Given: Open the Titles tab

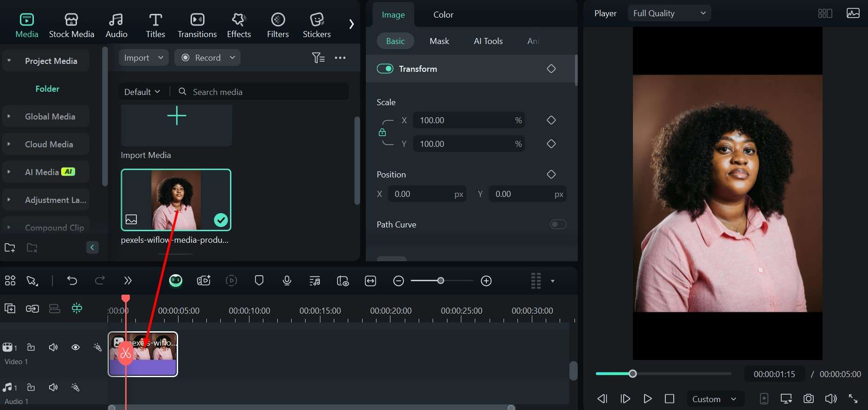Looking at the screenshot, I should (155, 25).
